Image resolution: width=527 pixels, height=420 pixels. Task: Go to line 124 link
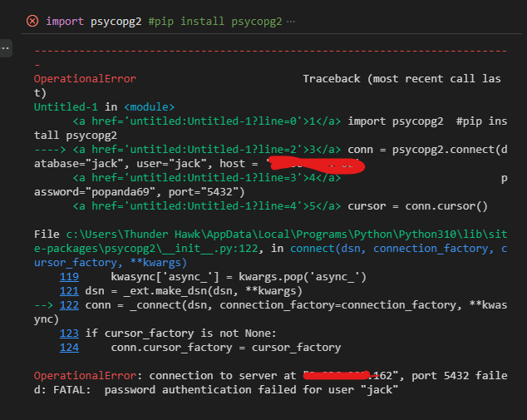(x=70, y=347)
